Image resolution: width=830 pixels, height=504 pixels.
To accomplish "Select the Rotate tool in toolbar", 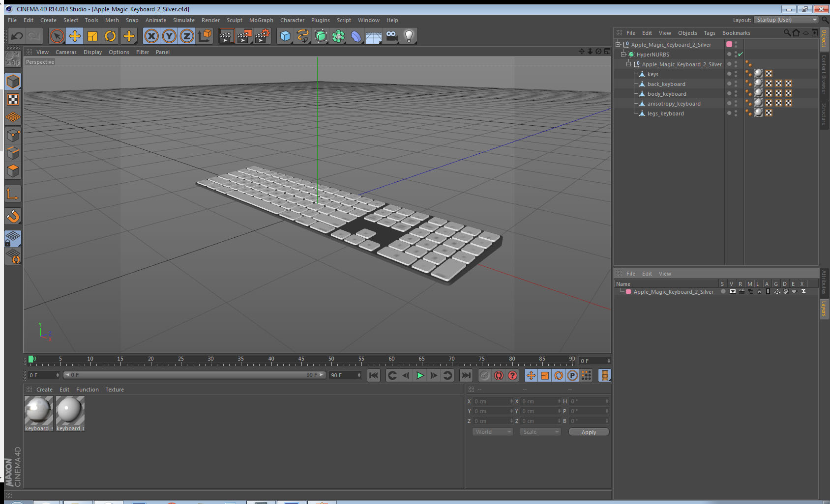I will tap(110, 36).
